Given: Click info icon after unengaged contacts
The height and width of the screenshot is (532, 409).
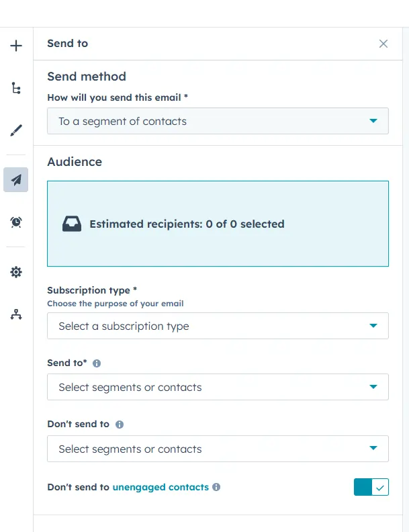Looking at the screenshot, I should [x=216, y=487].
